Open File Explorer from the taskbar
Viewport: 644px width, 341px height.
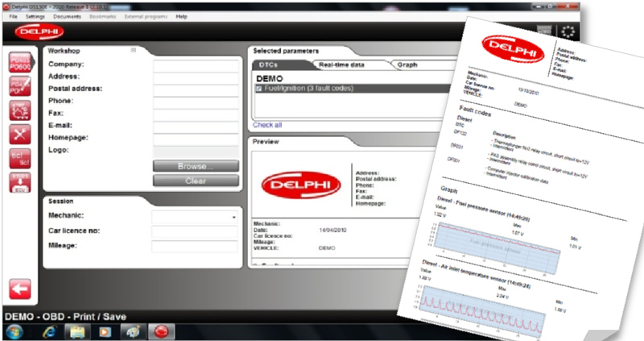click(76, 331)
